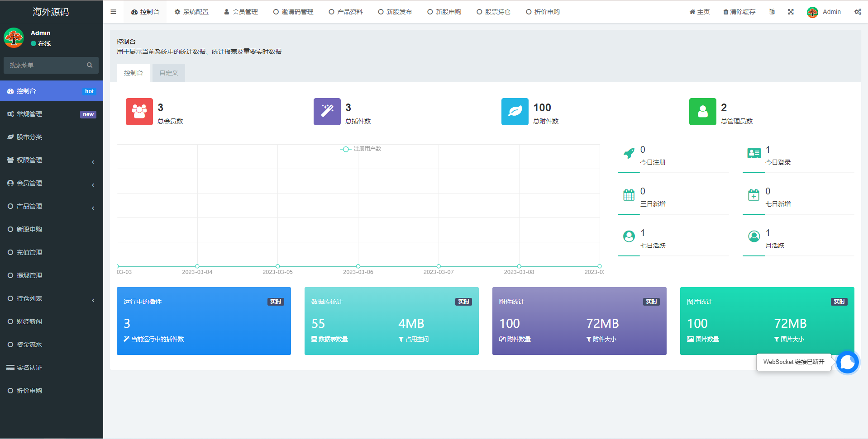Viewport: 868px width, 439px height.
Task: Toggle the 注册用户数 chart legend
Action: 361,149
